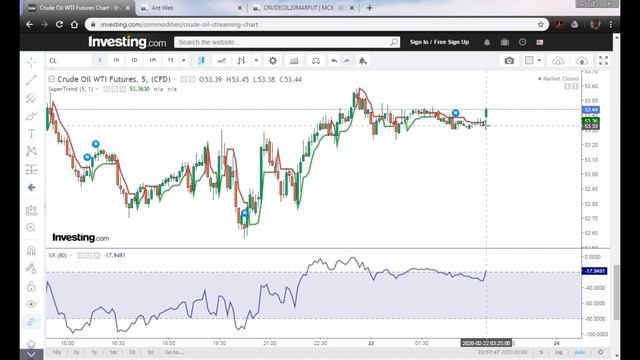Create an alert with the bell-plus icon
Screen dimensions: 640x360
(x=362, y=61)
